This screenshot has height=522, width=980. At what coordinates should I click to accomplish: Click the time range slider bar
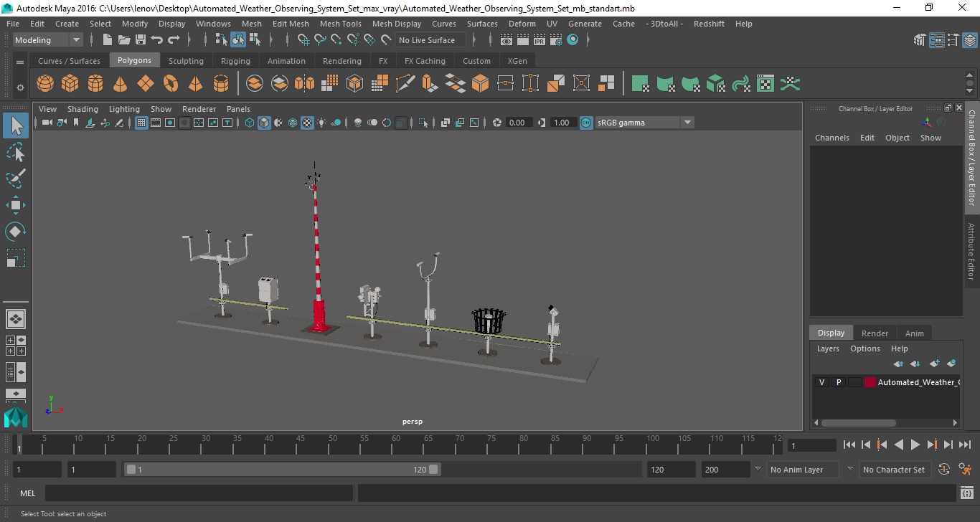point(282,470)
